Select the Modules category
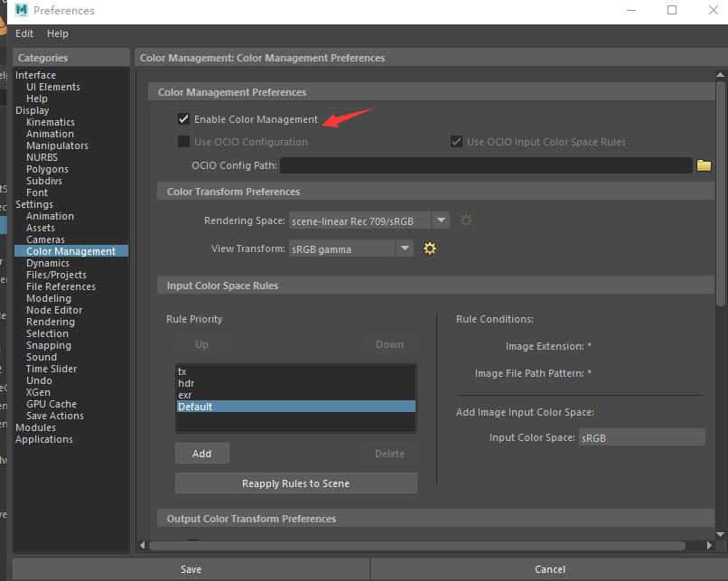 pos(35,427)
